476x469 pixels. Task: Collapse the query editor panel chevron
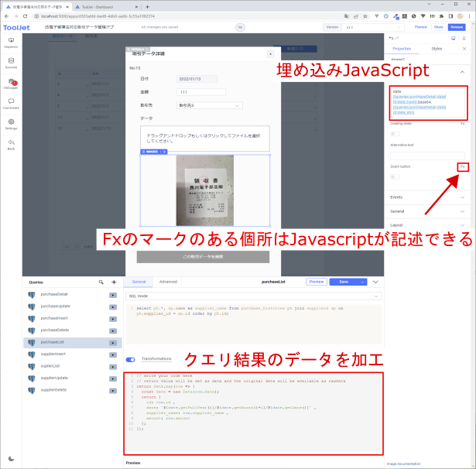click(x=375, y=282)
